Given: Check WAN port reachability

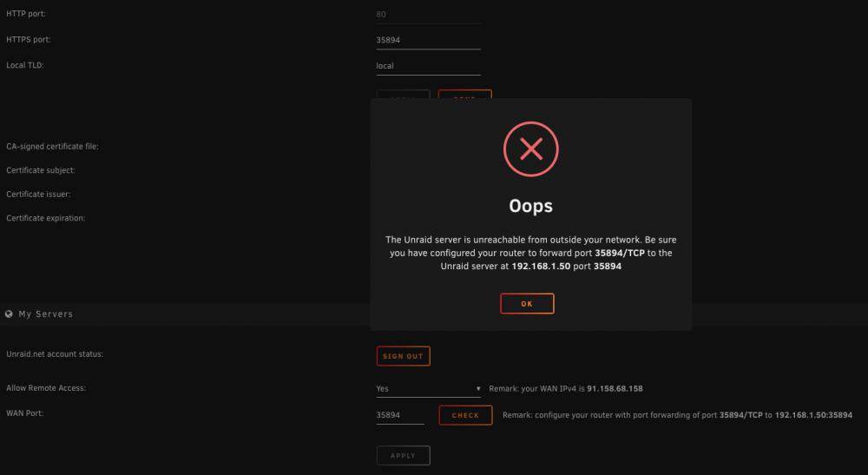Looking at the screenshot, I should [x=465, y=415].
